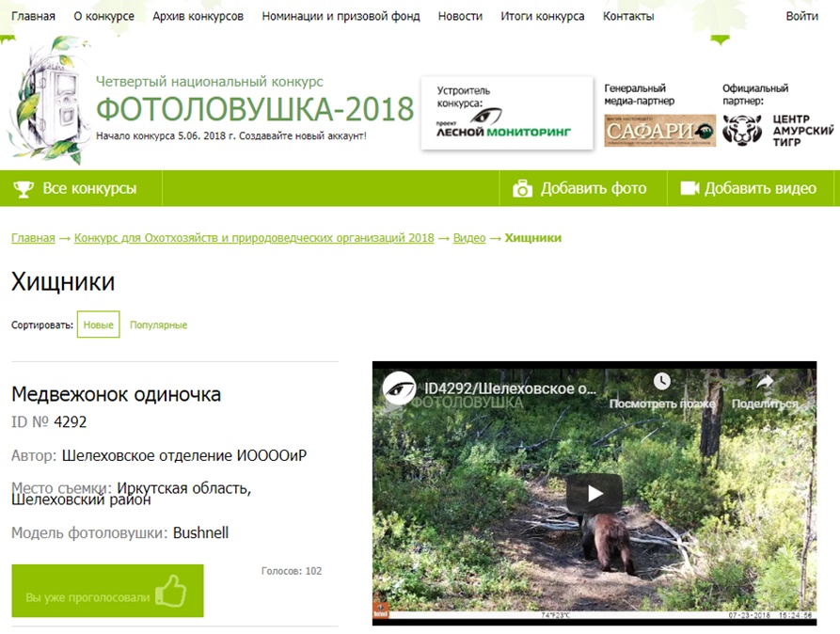Click the channel eye logo in video
840x634 pixels.
[399, 388]
